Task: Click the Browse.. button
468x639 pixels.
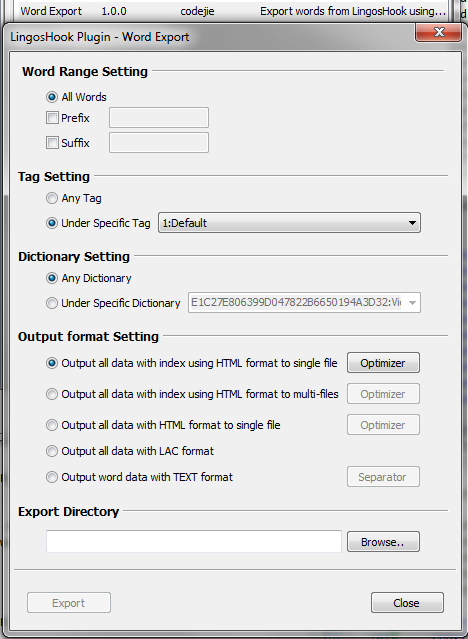Action: (x=383, y=542)
